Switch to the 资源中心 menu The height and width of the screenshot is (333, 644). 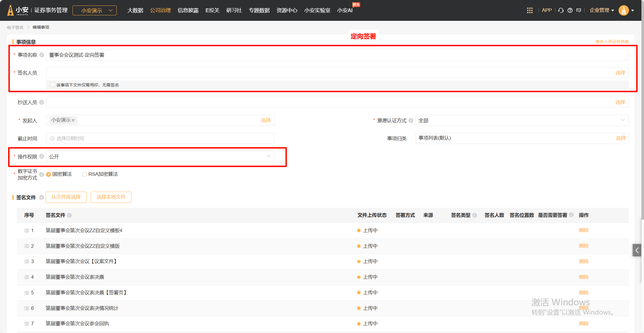click(287, 10)
